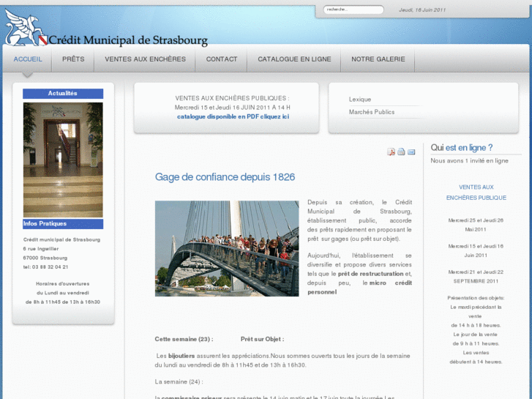Screen dimensions: 532x399
Task: Click the 'tel: 03 88 32 04 21' phone text
Action: (46, 267)
